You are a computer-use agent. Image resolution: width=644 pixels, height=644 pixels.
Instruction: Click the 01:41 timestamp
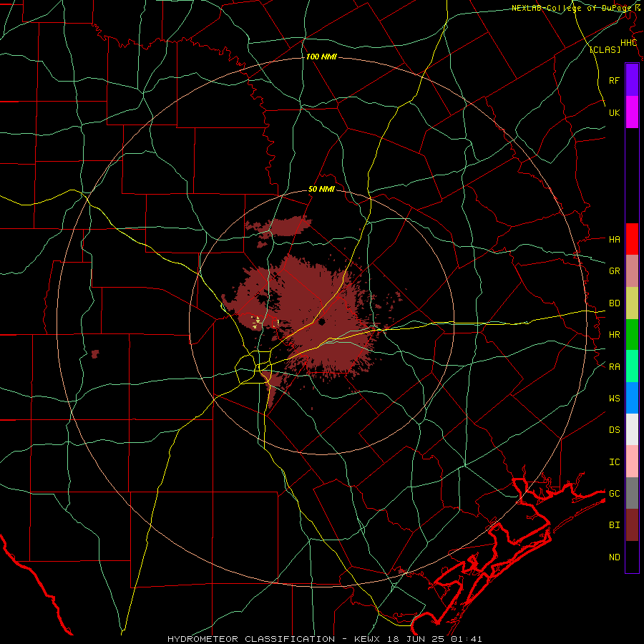(x=466, y=639)
